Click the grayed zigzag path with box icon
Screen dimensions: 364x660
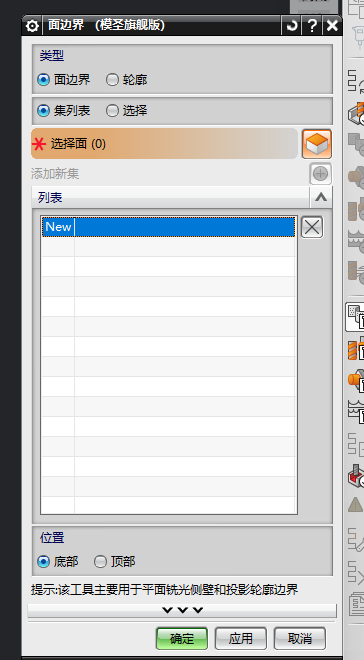[x=356, y=444]
